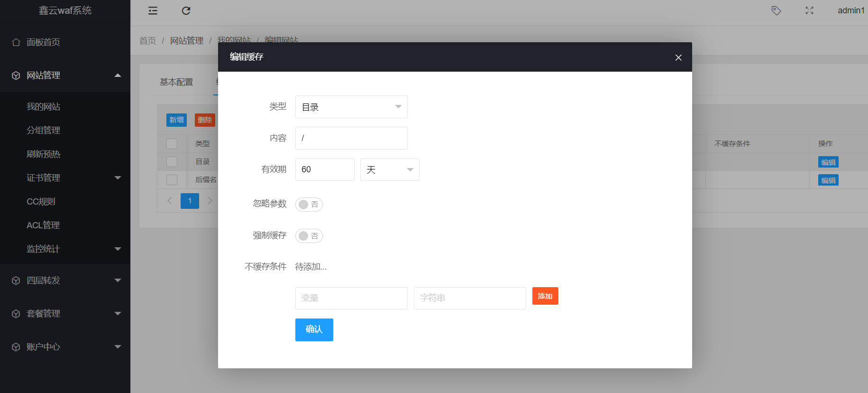The image size is (868, 393).
Task: Click the 网站管理 cube icon
Action: pos(16,75)
